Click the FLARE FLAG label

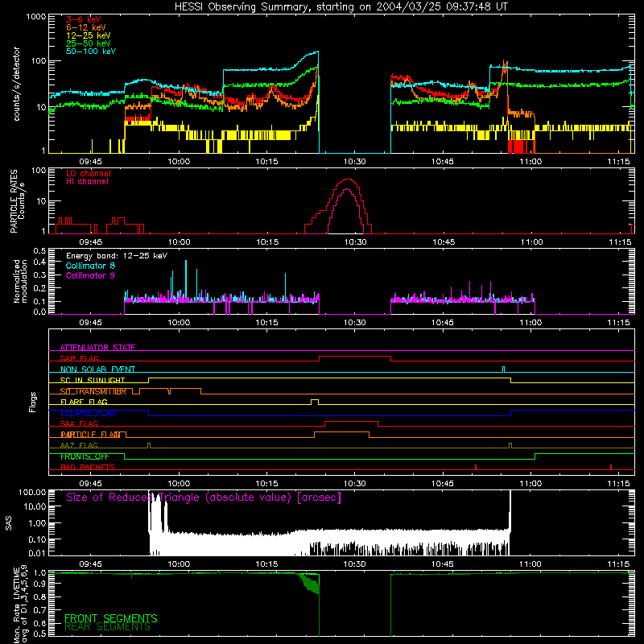[x=84, y=402]
